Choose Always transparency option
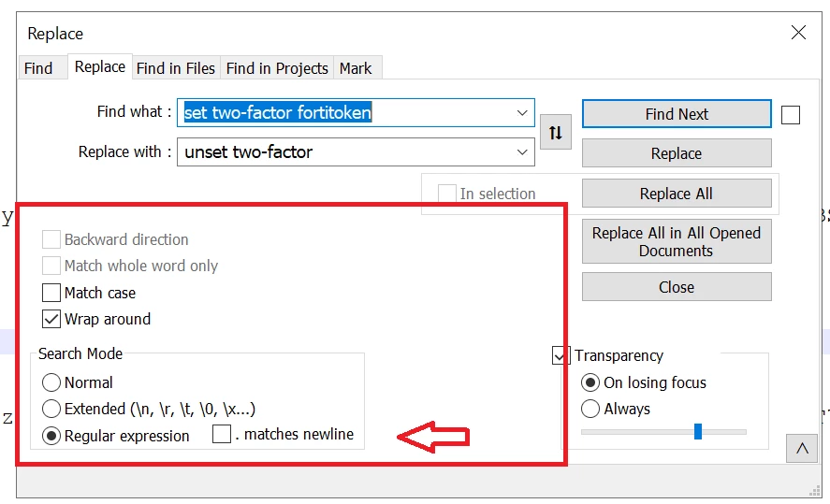 point(590,409)
